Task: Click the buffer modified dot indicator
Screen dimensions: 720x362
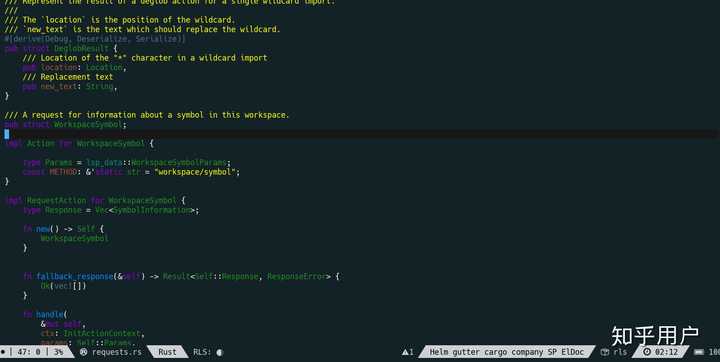Action: (x=3, y=352)
